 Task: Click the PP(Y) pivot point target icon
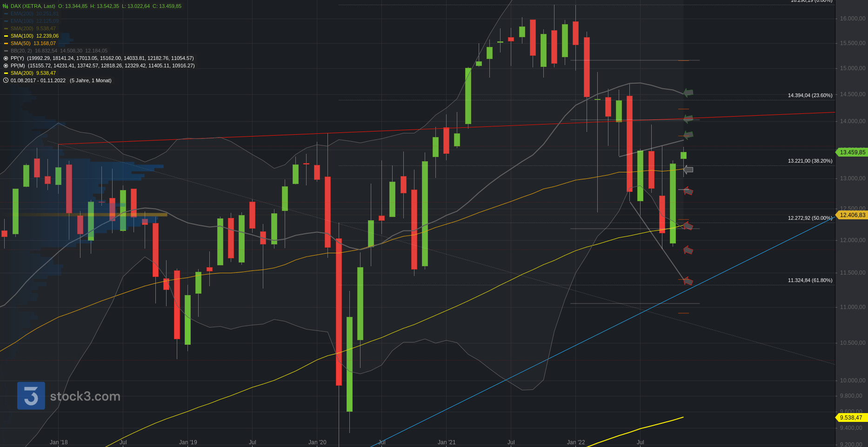coord(6,58)
